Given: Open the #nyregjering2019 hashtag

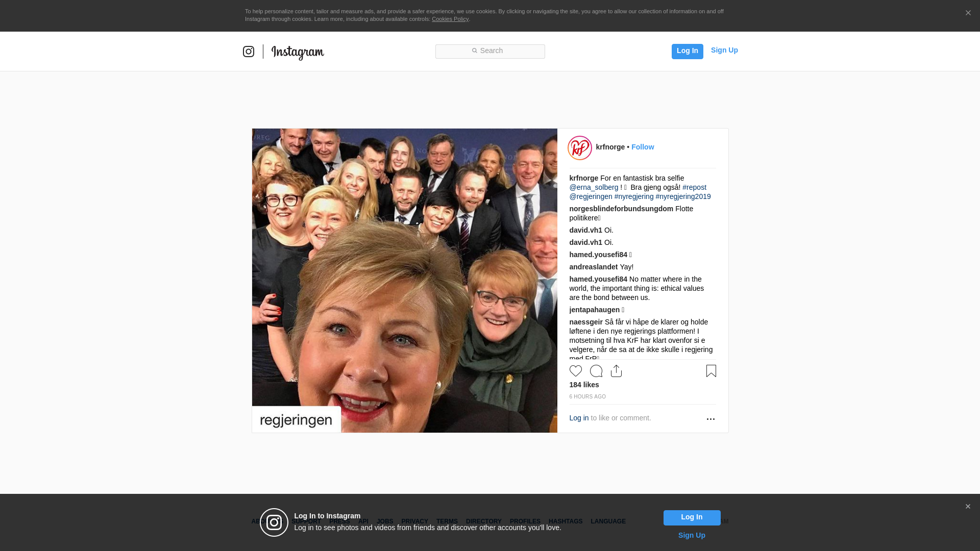Looking at the screenshot, I should tap(683, 196).
